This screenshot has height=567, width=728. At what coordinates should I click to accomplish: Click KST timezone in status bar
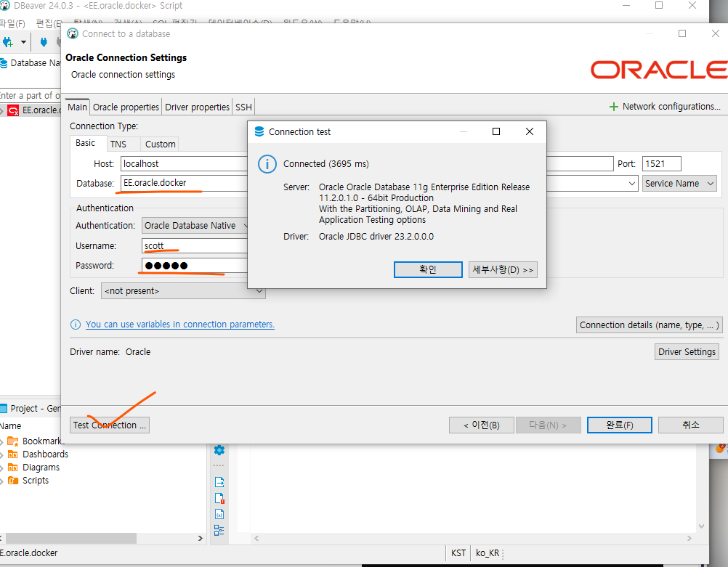[x=458, y=553]
